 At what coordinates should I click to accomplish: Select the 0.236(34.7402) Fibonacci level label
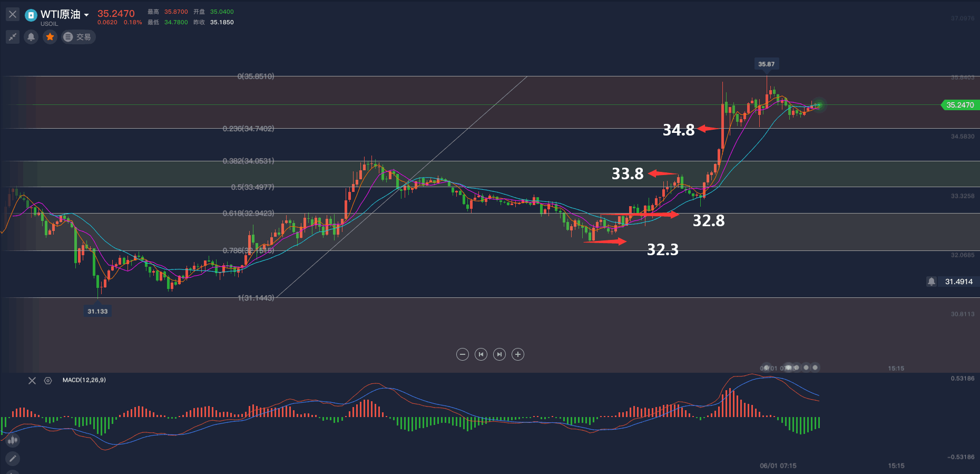click(x=249, y=129)
